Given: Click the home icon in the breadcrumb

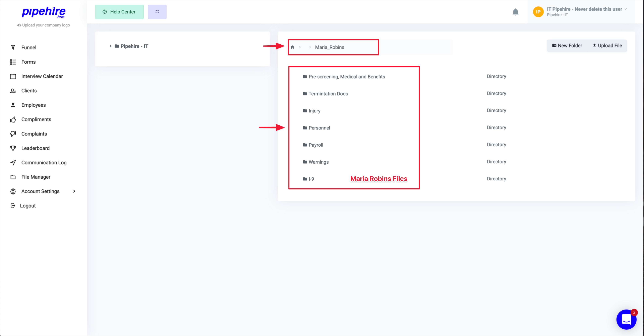Looking at the screenshot, I should coord(292,47).
